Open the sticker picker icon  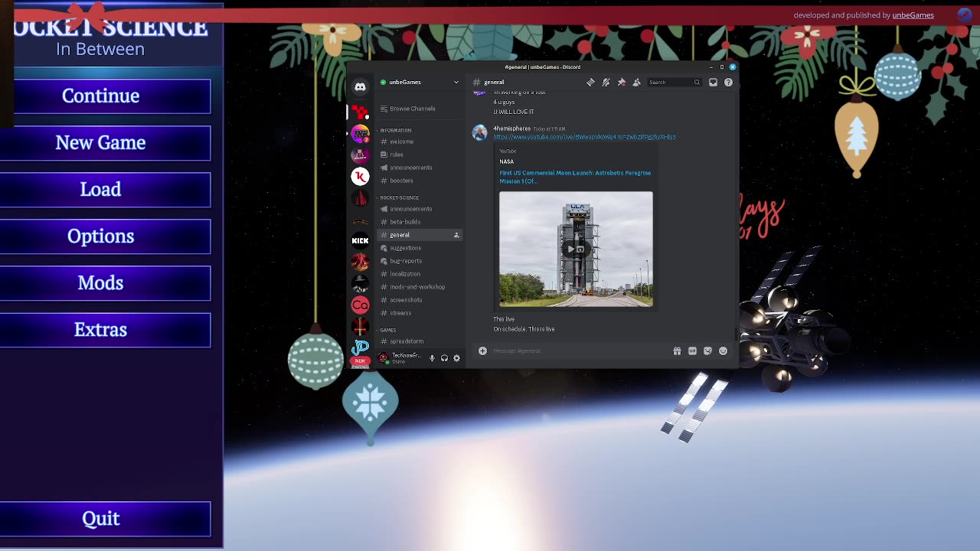pyautogui.click(x=707, y=350)
